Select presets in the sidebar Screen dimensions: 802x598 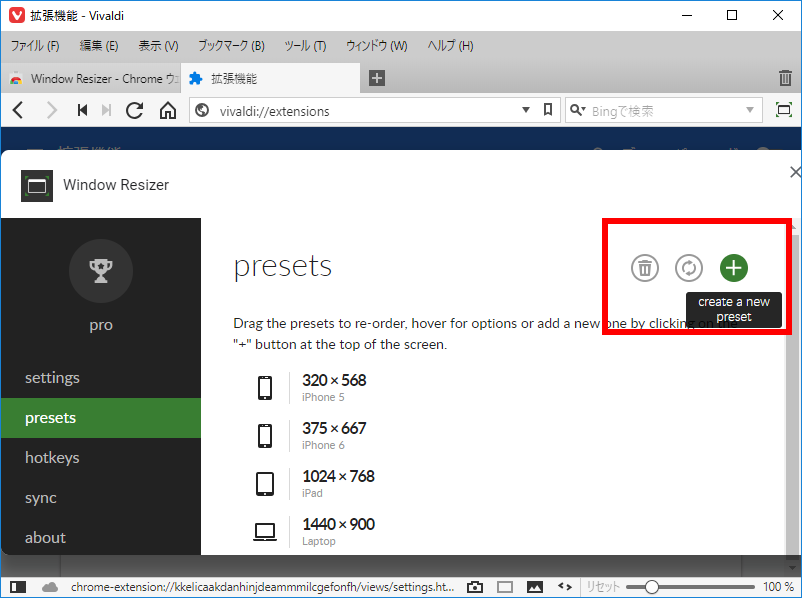point(101,418)
